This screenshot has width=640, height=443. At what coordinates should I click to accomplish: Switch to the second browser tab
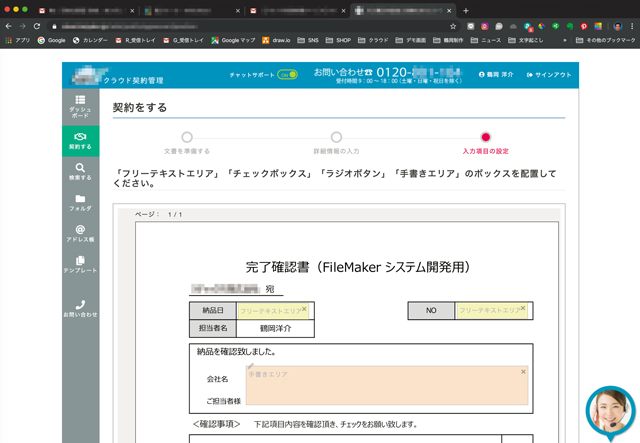[192, 11]
